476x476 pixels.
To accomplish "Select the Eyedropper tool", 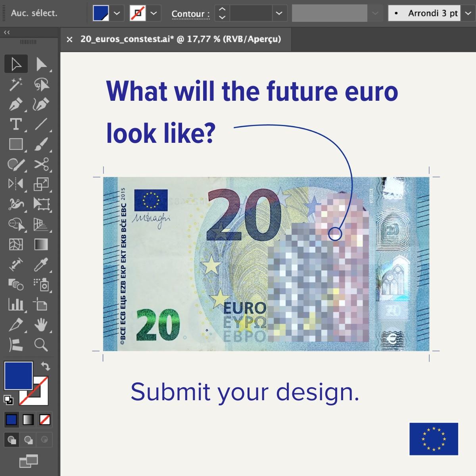I will [41, 264].
